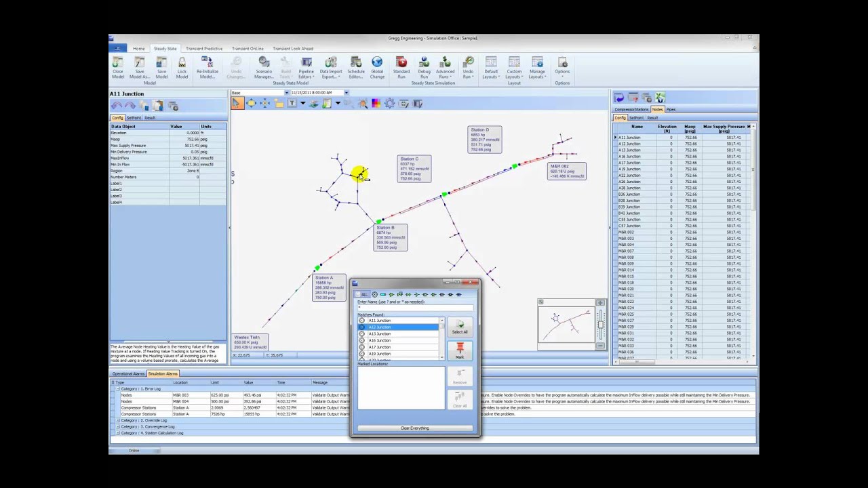This screenshot has width=868, height=488.
Task: Open Data Import Export dropdown
Action: [x=331, y=68]
